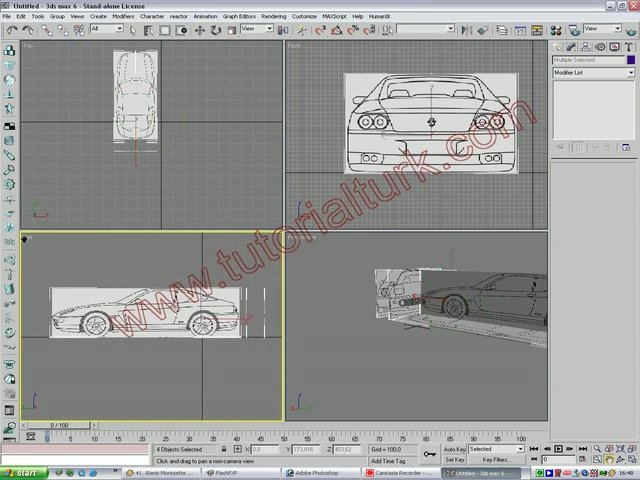This screenshot has width=640, height=480.
Task: Click the large Set Keys key button
Action: point(430,454)
